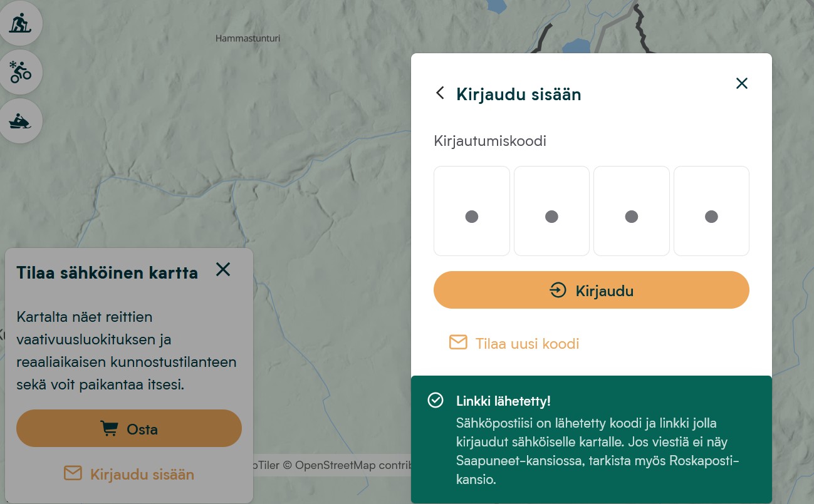Click checkmark icon in Linkki lähetetty notification
This screenshot has width=814, height=504.
point(436,401)
